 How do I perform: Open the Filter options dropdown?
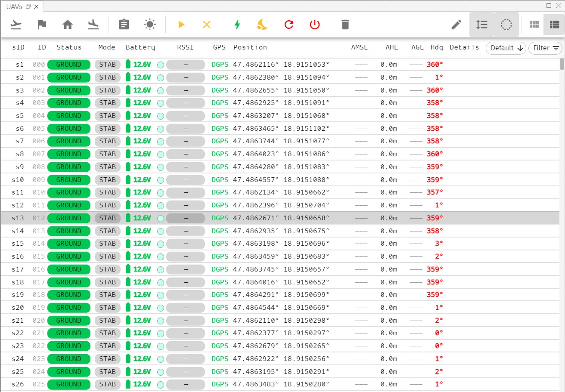point(545,48)
